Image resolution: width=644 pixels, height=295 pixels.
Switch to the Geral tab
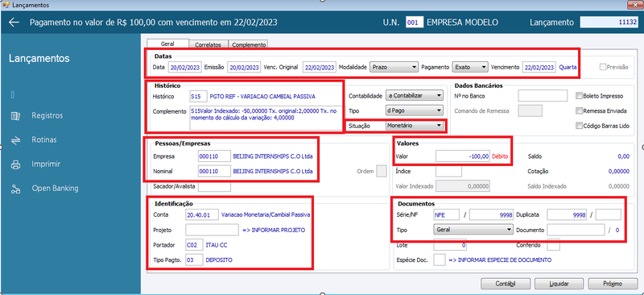[x=167, y=44]
